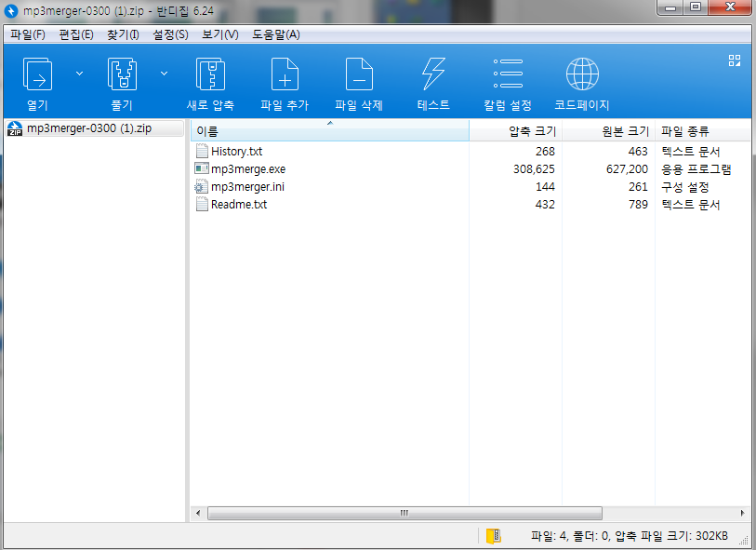Open the 코드페이지 globe icon
Image resolution: width=756 pixels, height=550 pixels.
tap(582, 74)
